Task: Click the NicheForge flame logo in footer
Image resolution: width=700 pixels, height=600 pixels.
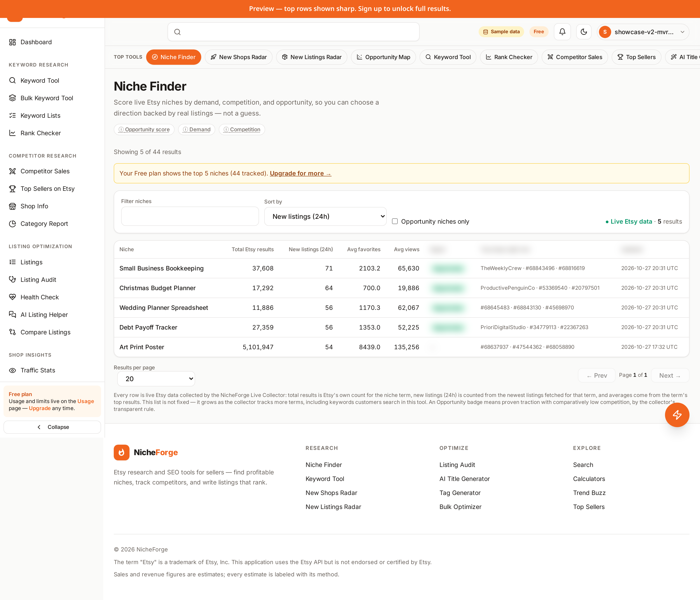Action: (122, 452)
